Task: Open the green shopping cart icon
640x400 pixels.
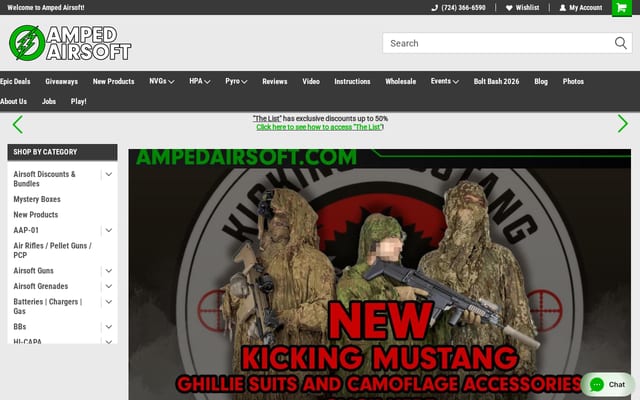Action: [622, 8]
